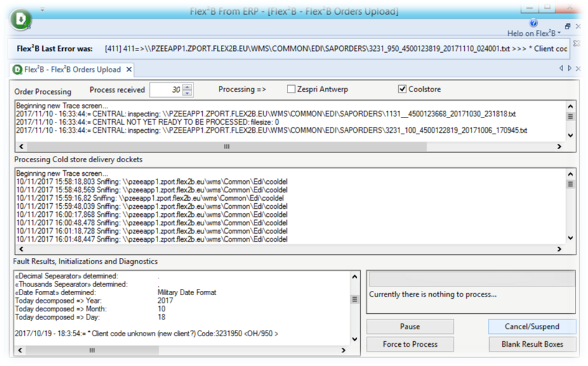Click left arrow in Cold store dockets box

coord(21,249)
